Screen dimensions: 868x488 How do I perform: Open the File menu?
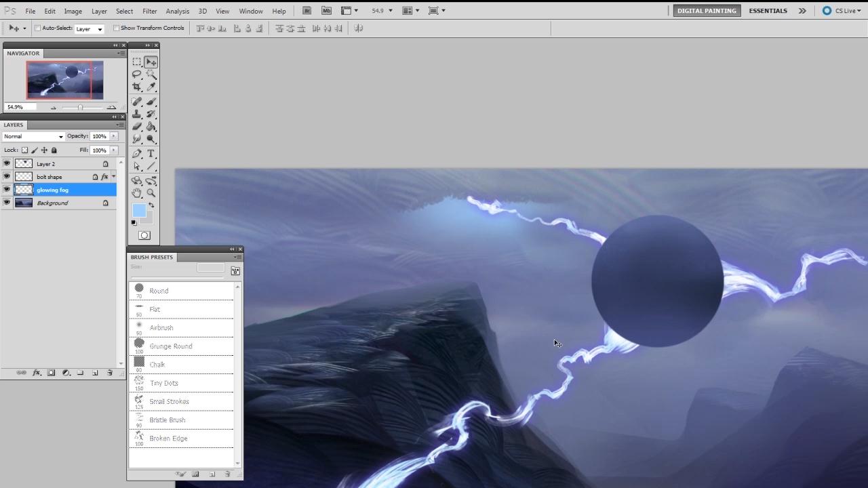[x=31, y=12]
